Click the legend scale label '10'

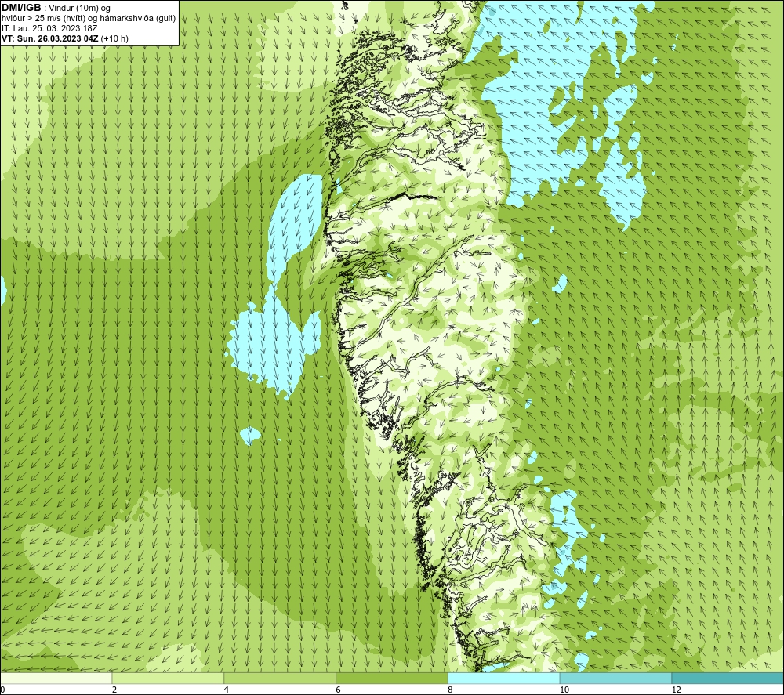pyautogui.click(x=564, y=690)
